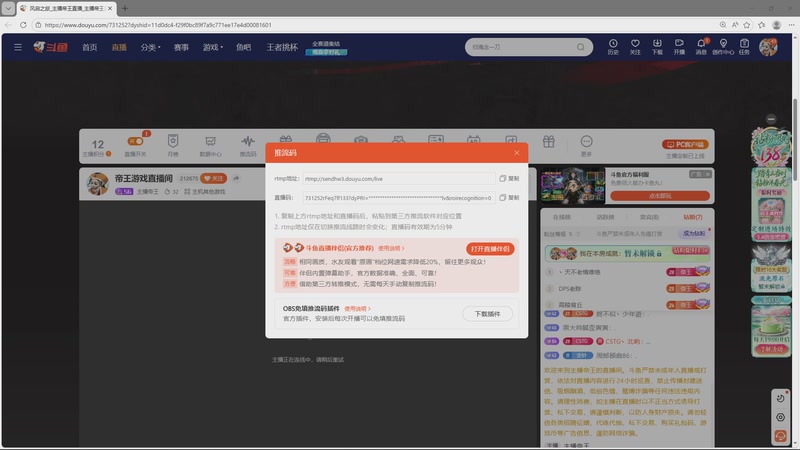Viewport: 800px width, 450px height.
Task: Click the 点击即玩 ad button
Action: [x=660, y=195]
